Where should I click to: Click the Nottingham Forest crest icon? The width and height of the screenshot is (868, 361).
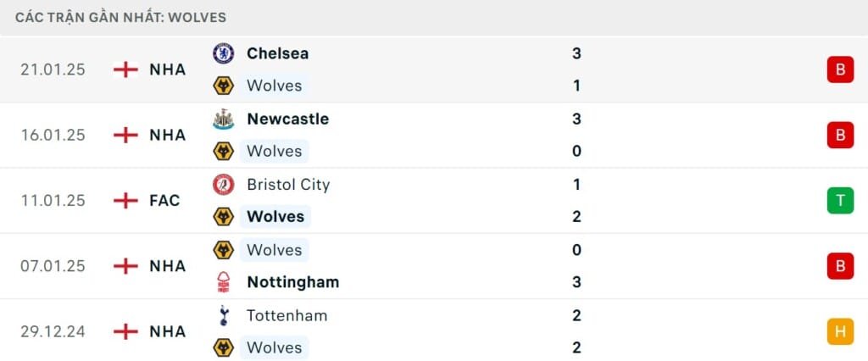pyautogui.click(x=223, y=282)
